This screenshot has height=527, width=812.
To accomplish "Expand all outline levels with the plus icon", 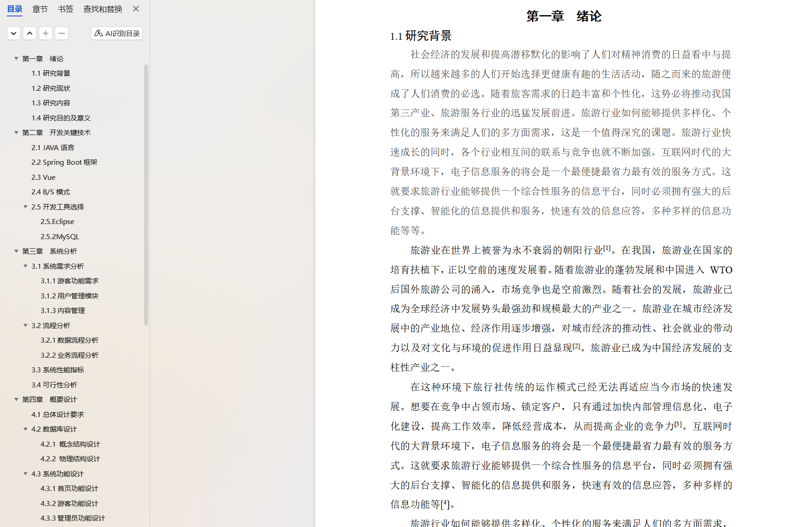I will coord(45,33).
